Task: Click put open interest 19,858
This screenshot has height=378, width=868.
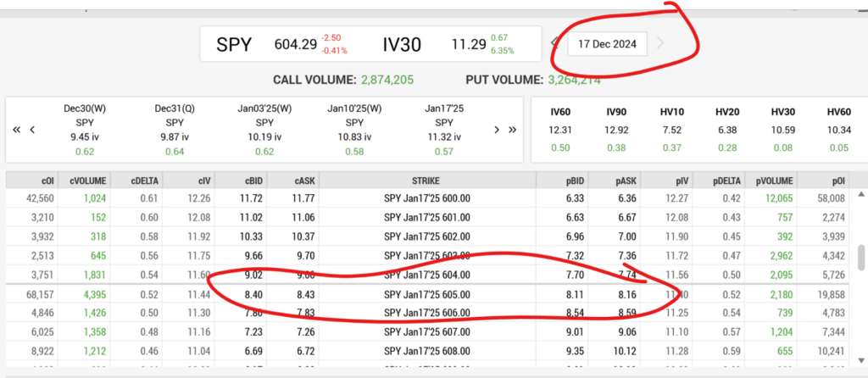Action: [x=831, y=294]
